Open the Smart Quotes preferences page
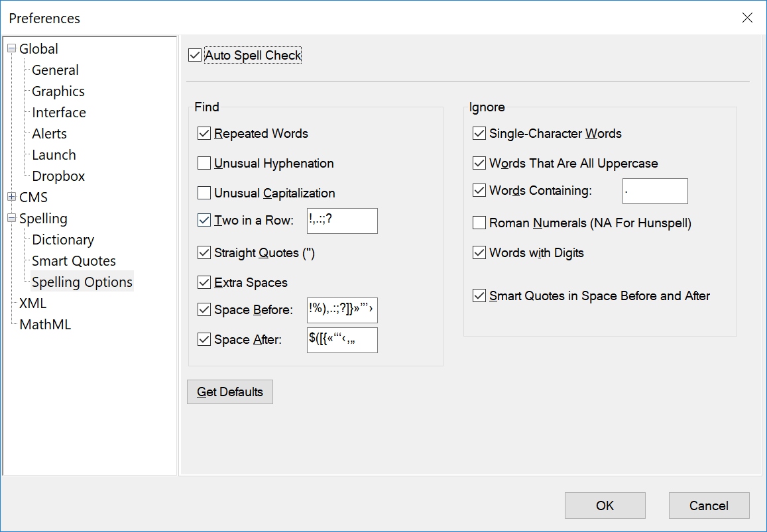This screenshot has width=767, height=532. tap(74, 260)
